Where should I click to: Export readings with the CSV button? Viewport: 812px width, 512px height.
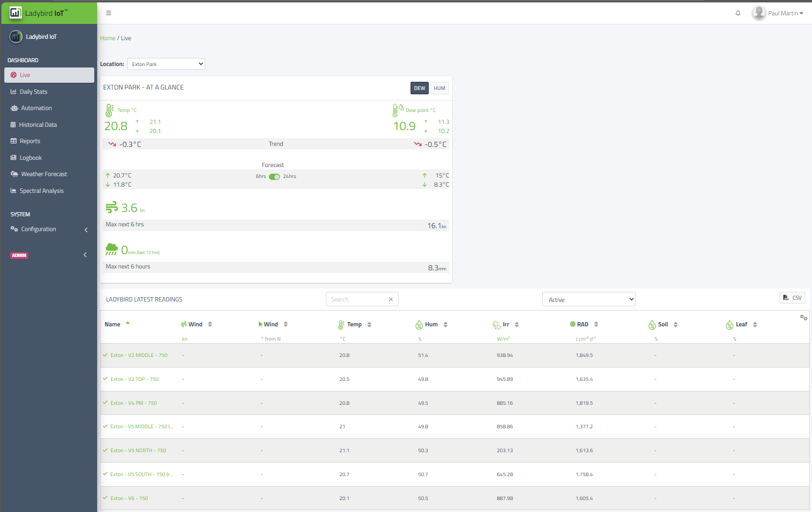(792, 298)
